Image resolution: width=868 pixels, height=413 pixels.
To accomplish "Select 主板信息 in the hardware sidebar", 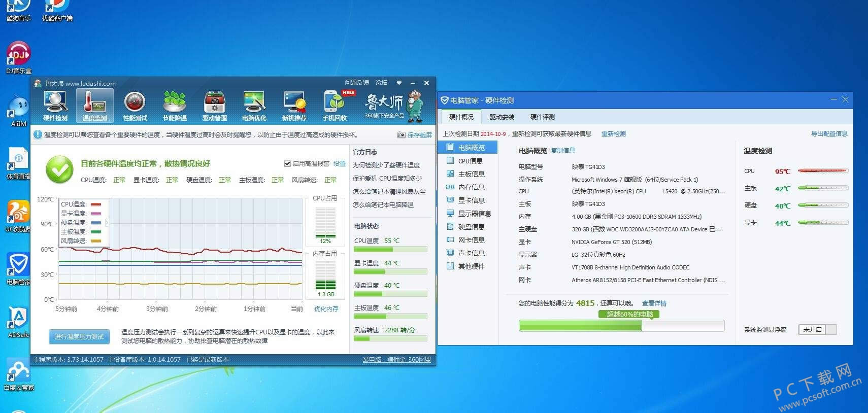I will [468, 174].
